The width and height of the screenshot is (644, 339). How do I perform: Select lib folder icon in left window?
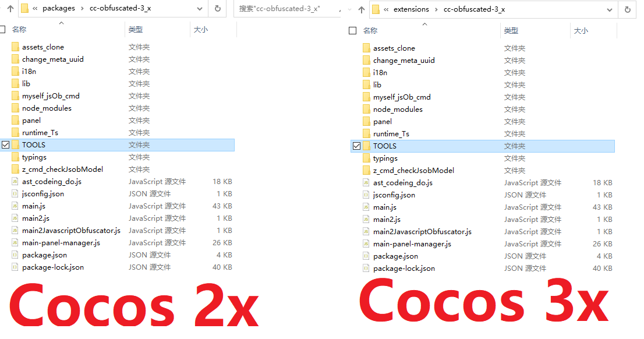[15, 83]
